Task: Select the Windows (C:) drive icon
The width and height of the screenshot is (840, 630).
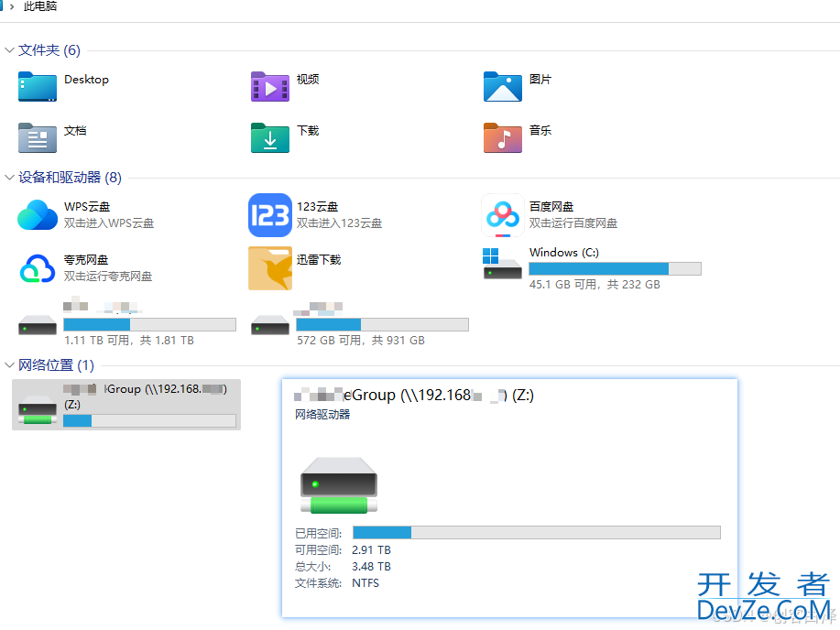Action: (502, 264)
